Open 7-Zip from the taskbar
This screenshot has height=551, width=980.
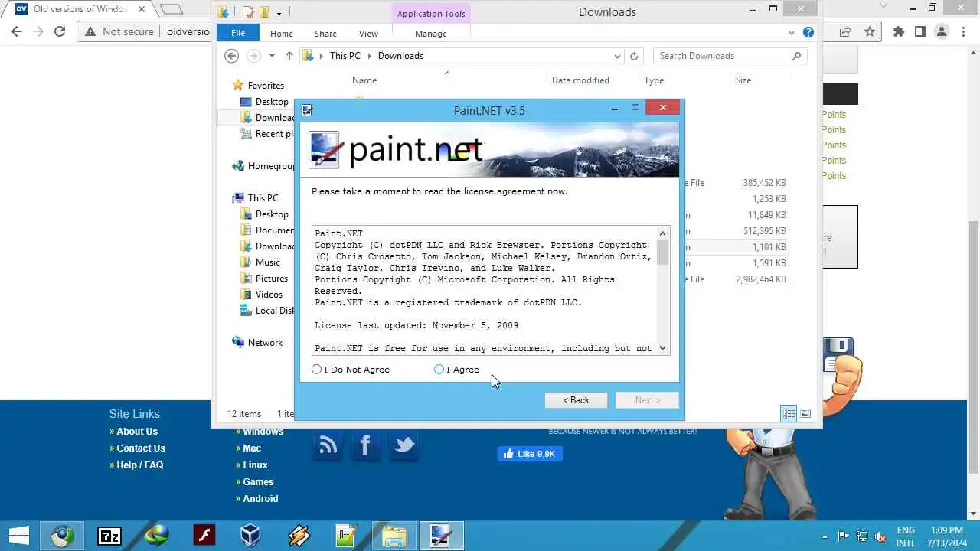point(109,536)
